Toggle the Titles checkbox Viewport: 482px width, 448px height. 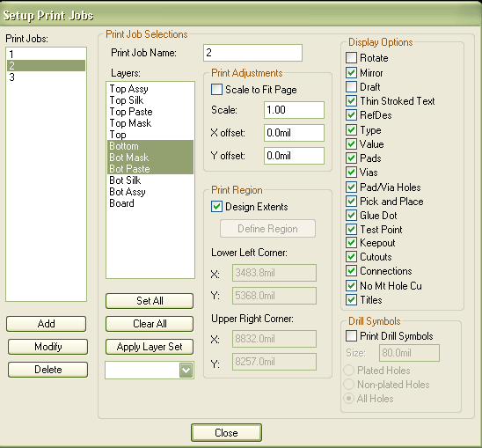click(x=351, y=299)
